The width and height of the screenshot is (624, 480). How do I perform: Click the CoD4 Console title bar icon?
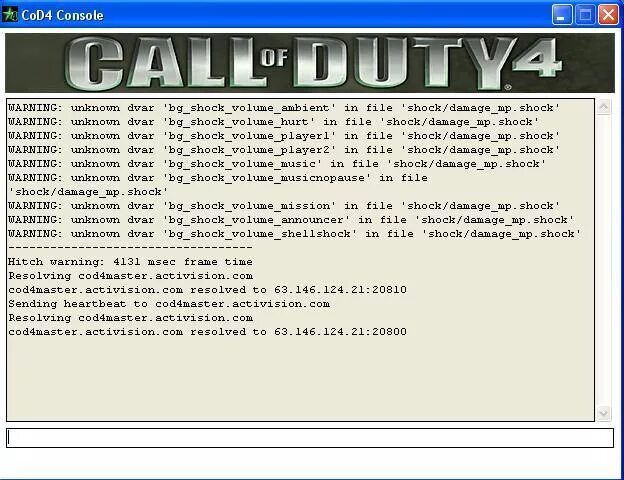tap(10, 15)
